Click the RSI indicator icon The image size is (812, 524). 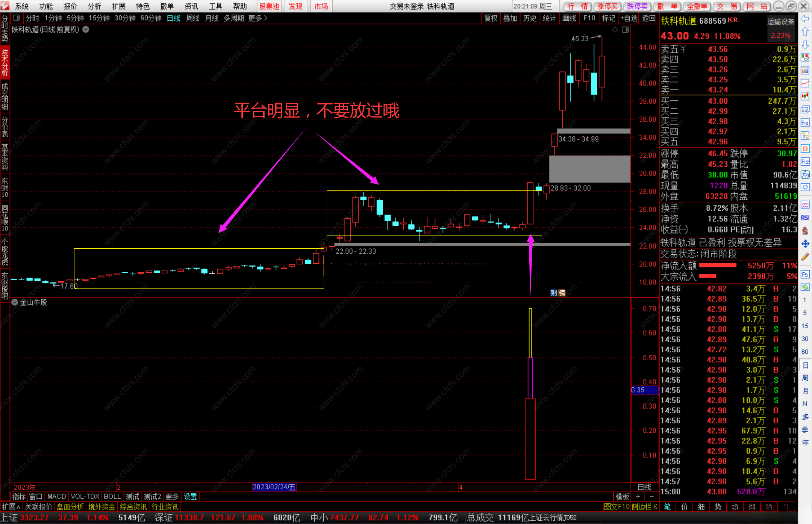[x=805, y=218]
